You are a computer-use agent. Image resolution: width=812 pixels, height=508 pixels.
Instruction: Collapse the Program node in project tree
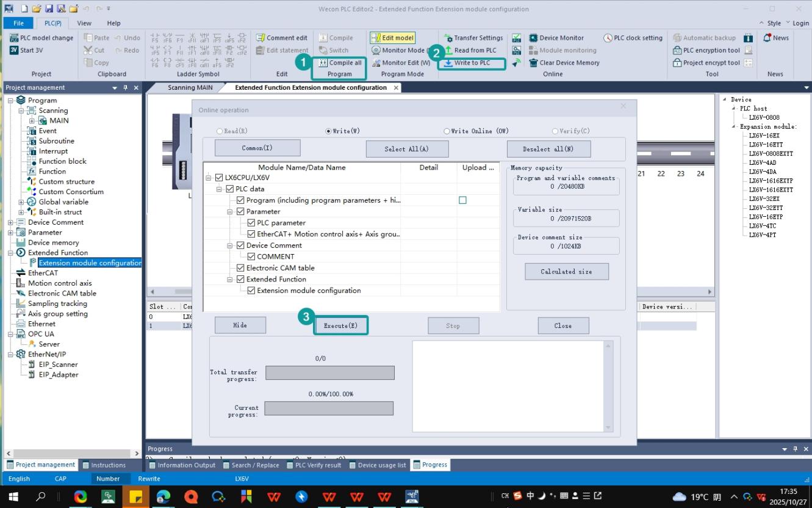click(10, 100)
